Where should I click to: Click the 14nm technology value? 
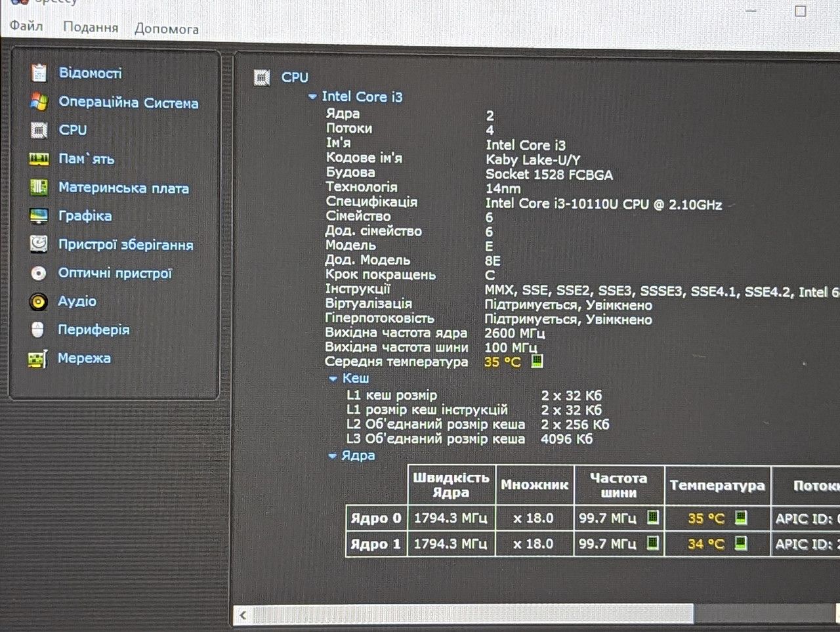tap(503, 189)
